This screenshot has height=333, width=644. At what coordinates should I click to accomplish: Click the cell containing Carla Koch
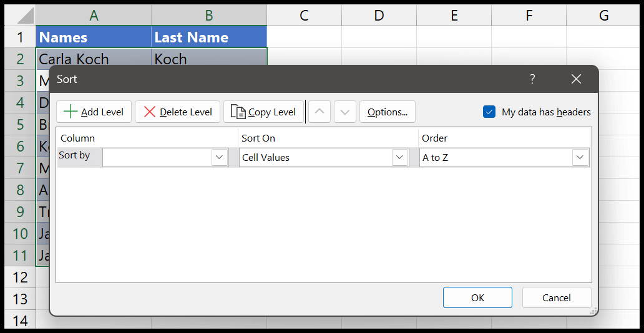pyautogui.click(x=94, y=58)
